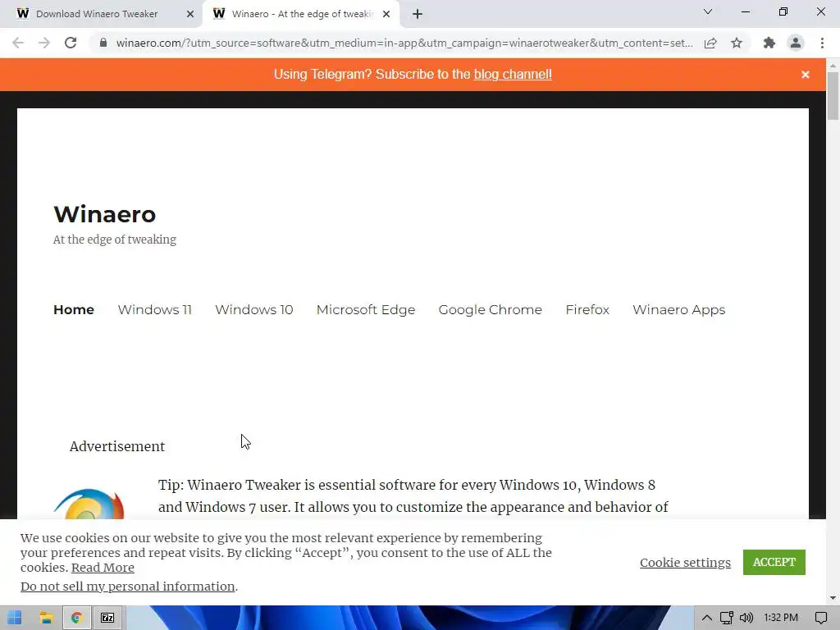Open the Windows Start menu
Screen dimensions: 840x630
15,618
